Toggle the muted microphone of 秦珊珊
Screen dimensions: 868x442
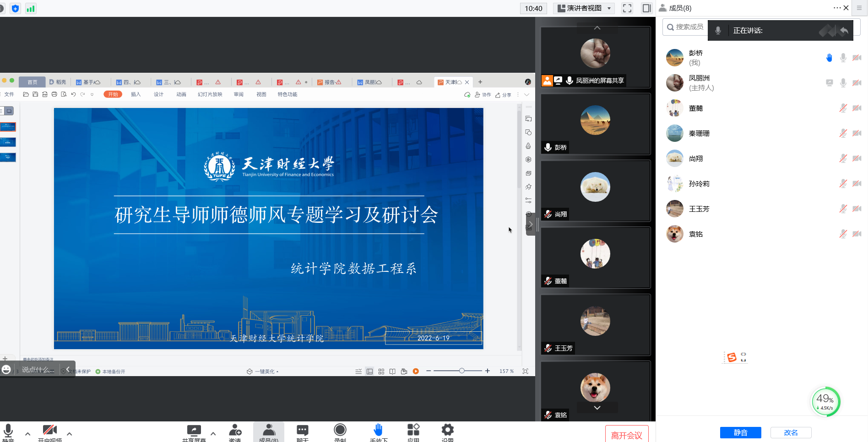tap(843, 133)
